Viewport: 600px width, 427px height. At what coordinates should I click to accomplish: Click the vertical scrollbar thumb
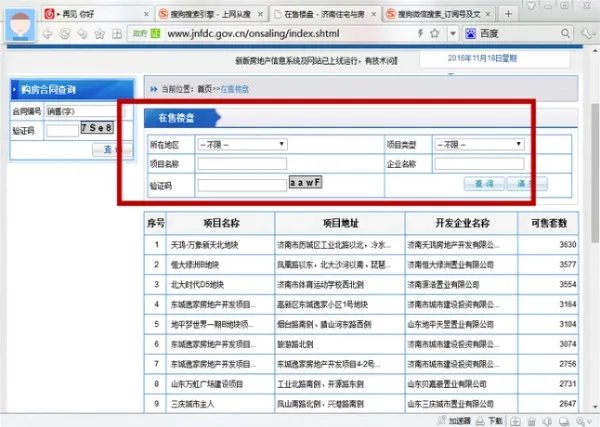pyautogui.click(x=595, y=173)
